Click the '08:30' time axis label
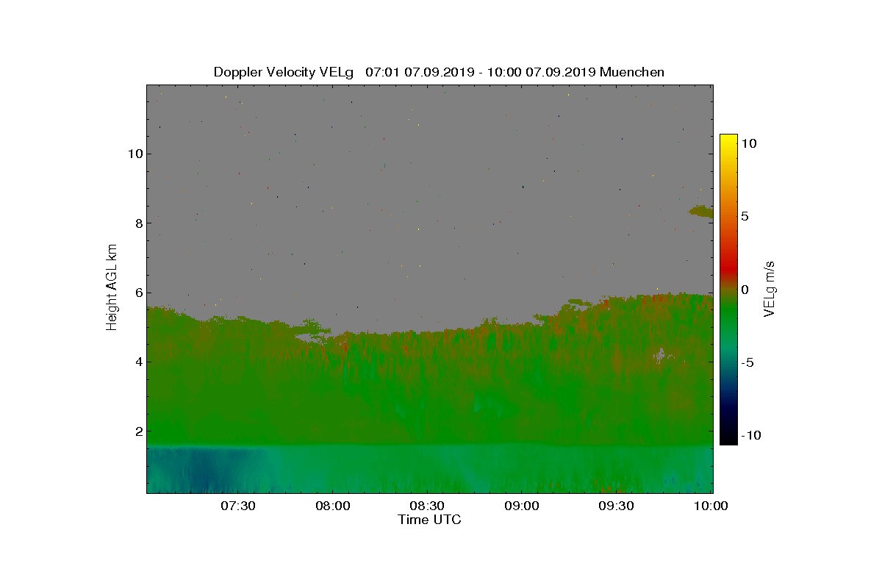The width and height of the screenshot is (882, 588). tap(428, 506)
